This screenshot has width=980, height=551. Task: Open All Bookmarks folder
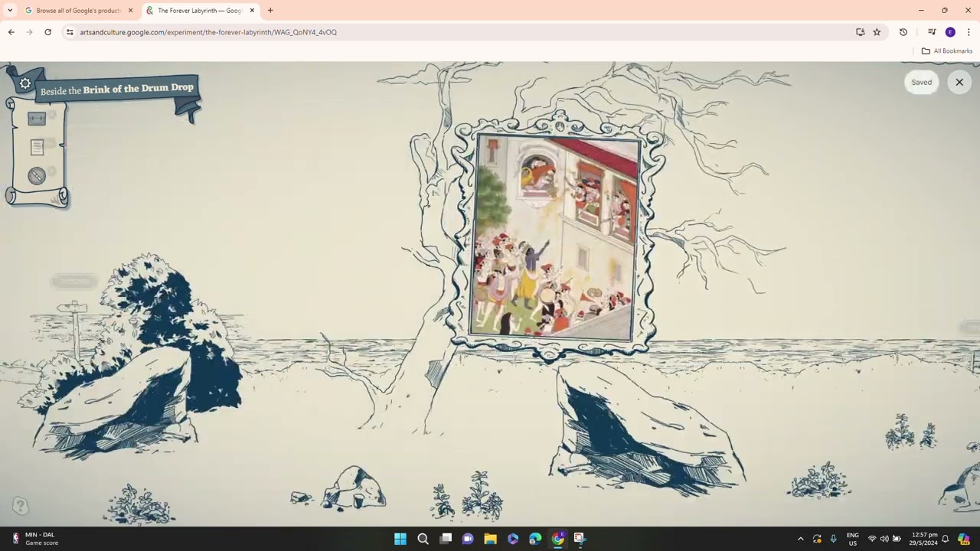[947, 51]
